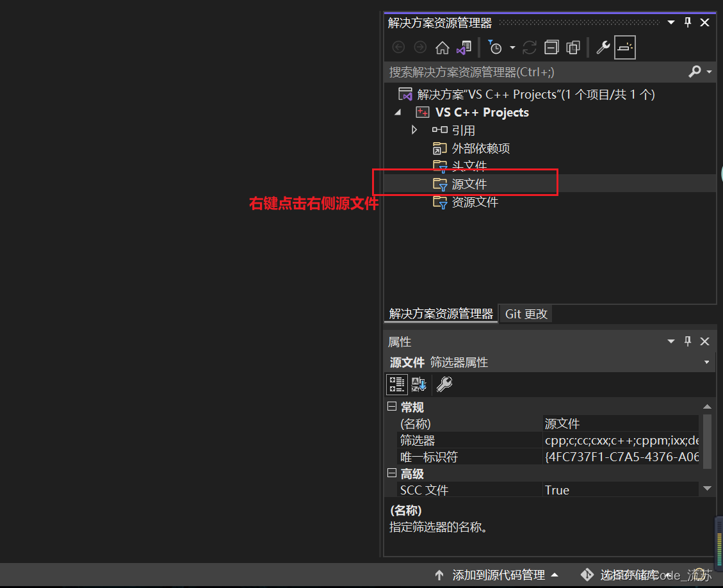Open dropdown arrow next to pending changes filter
This screenshot has height=588, width=723.
(512, 47)
